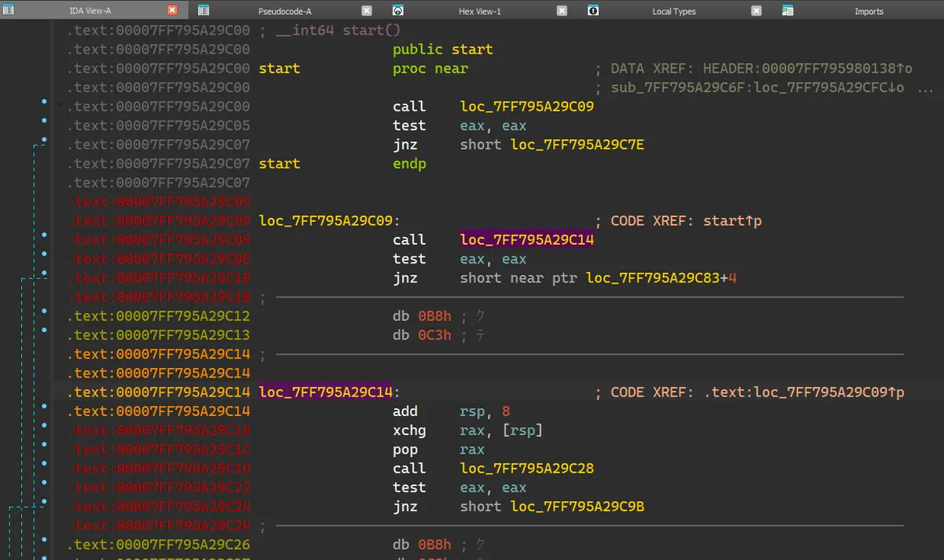Toggle breakpoint dot on xchg rax, [rsp] row
The width and height of the screenshot is (944, 560).
pyautogui.click(x=44, y=426)
